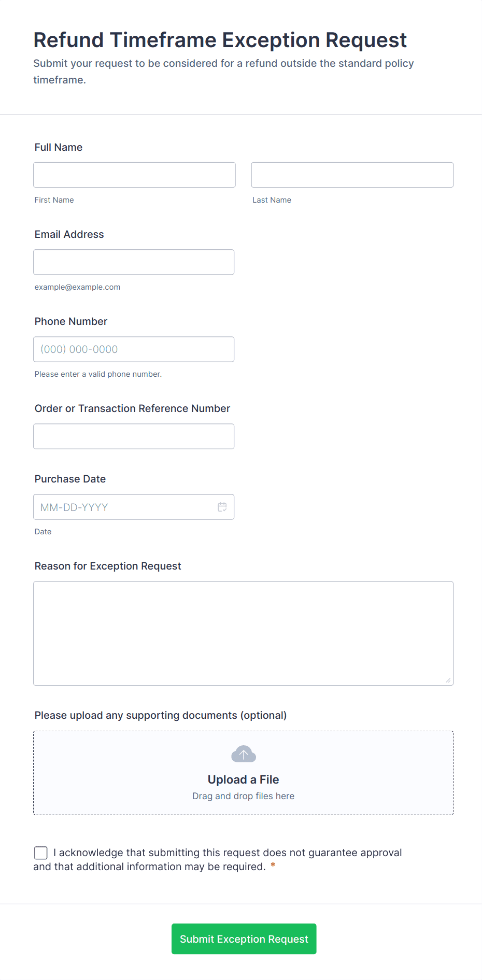Viewport: 482px width, 980px height.
Task: Click inside the Reason for Exception textarea
Action: coord(243,633)
